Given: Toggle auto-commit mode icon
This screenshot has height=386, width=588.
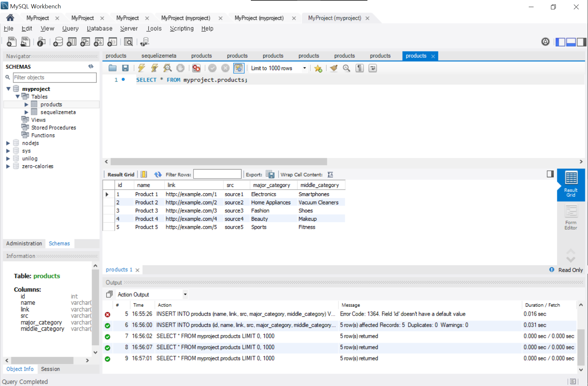Looking at the screenshot, I should tap(239, 68).
